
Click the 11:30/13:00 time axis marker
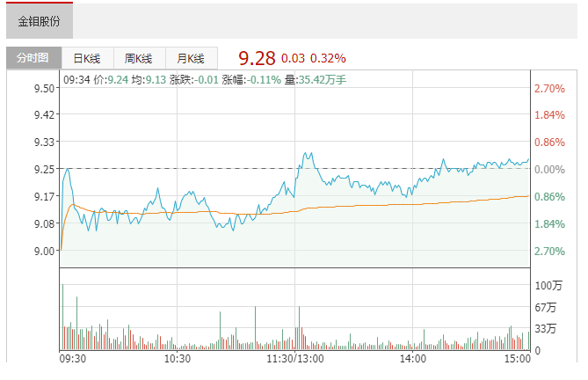[295, 359]
